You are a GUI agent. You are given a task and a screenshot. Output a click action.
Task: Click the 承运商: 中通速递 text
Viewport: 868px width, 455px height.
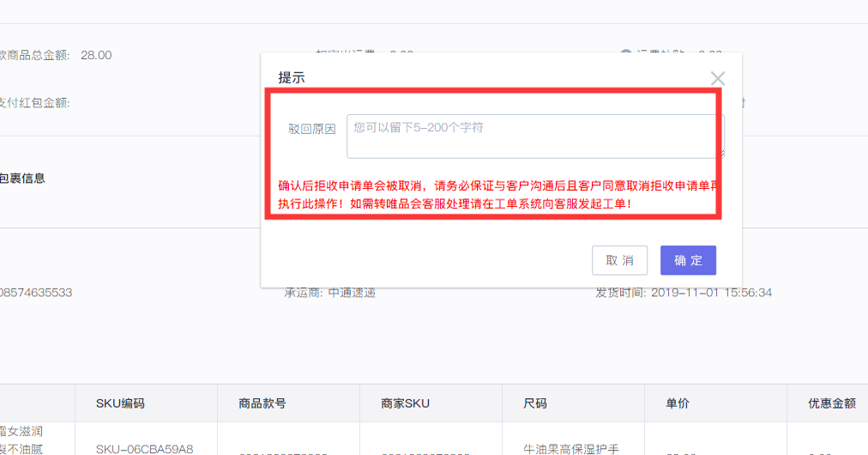[x=330, y=293]
